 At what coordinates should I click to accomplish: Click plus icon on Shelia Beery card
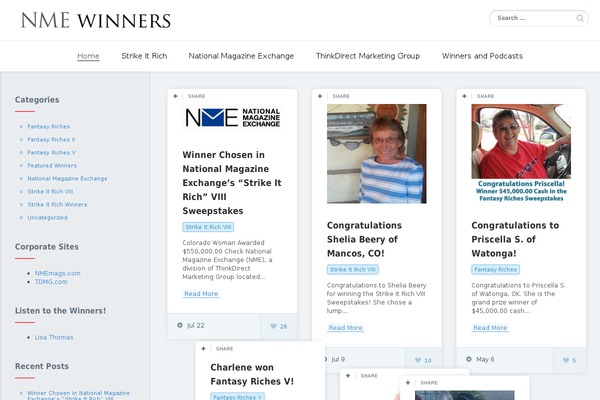pyautogui.click(x=320, y=96)
